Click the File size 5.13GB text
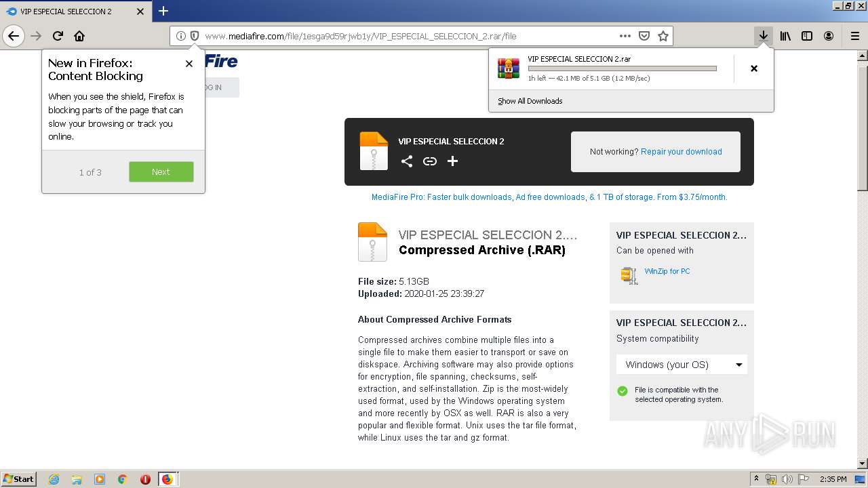 [393, 281]
